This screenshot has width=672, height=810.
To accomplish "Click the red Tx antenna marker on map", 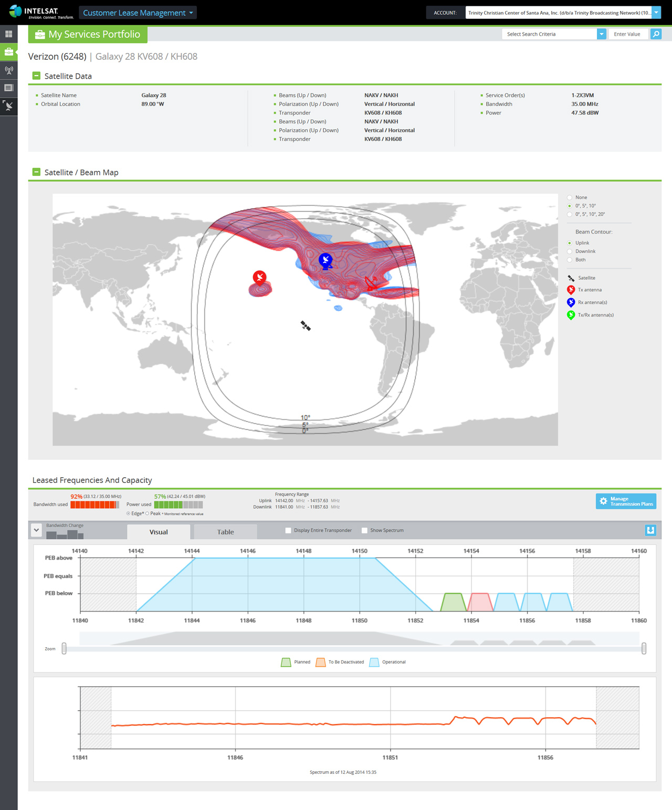I will click(x=259, y=277).
